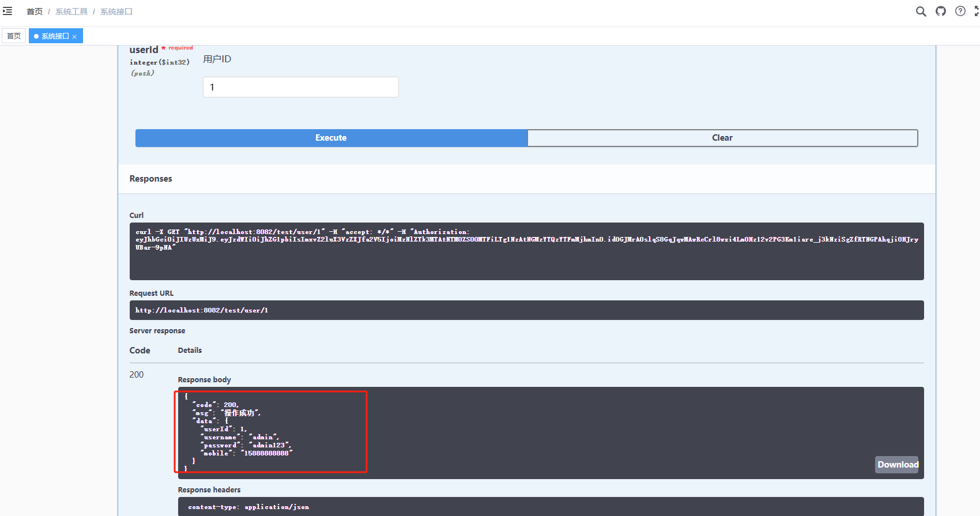980x516 pixels.
Task: Click the Response body label
Action: [x=204, y=380]
